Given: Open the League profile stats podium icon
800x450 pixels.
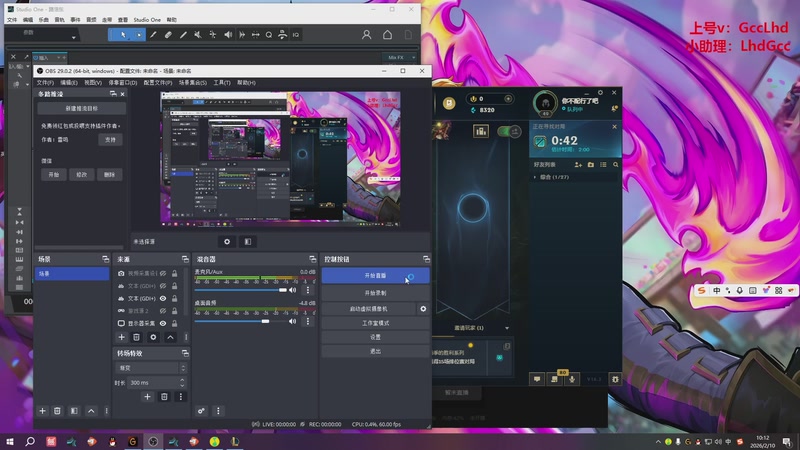Looking at the screenshot, I should [x=481, y=131].
